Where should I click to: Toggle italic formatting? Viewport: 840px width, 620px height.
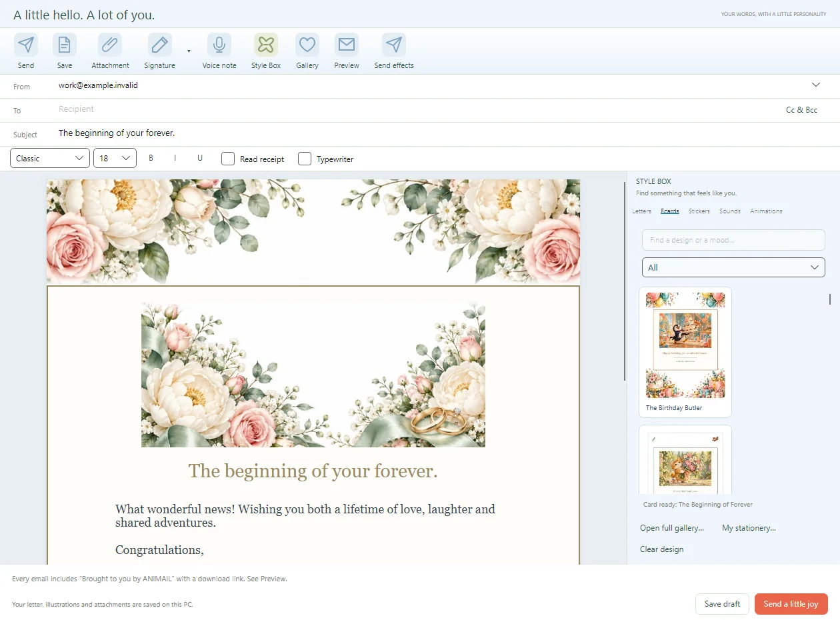(x=175, y=158)
